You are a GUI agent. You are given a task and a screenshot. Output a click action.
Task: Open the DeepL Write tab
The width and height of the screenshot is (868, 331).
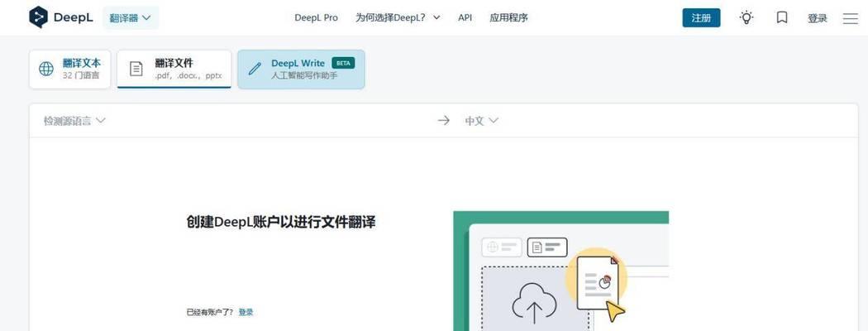pyautogui.click(x=301, y=69)
